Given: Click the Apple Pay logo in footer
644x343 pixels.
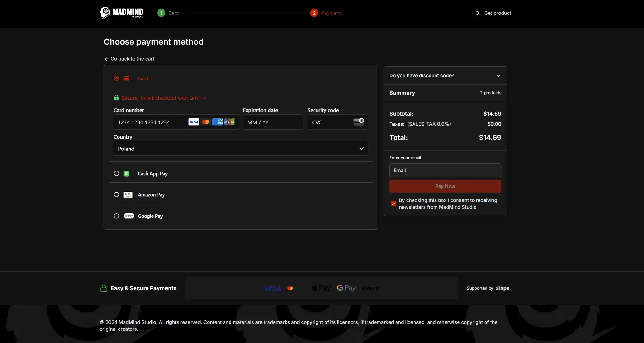Looking at the screenshot, I should (x=321, y=288).
